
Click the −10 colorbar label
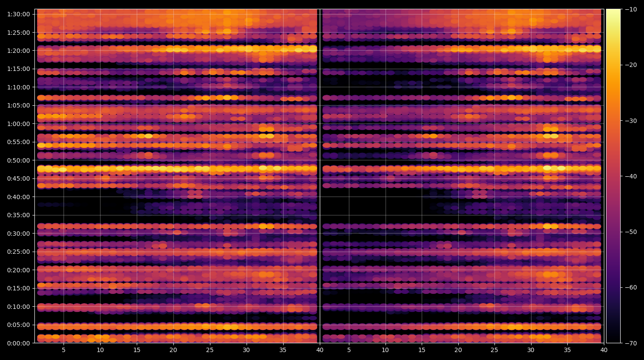coord(631,9)
